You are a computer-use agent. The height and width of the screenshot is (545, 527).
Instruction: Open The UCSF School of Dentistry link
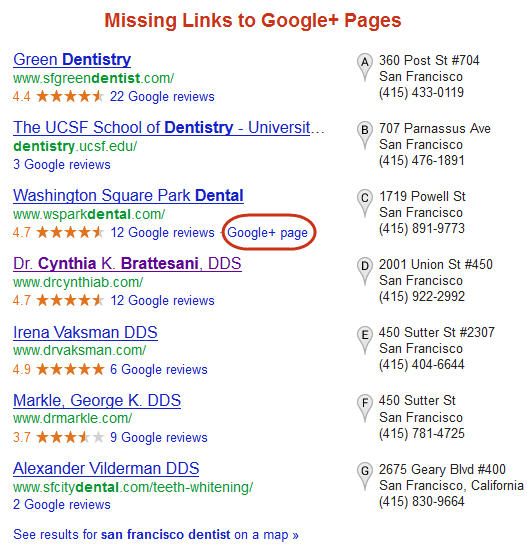(169, 128)
